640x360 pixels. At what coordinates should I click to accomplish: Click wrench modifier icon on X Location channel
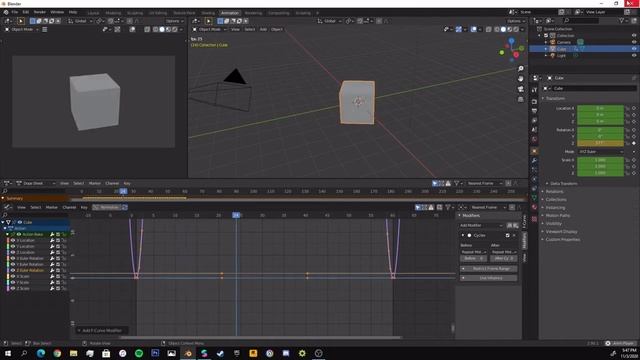tap(52, 240)
